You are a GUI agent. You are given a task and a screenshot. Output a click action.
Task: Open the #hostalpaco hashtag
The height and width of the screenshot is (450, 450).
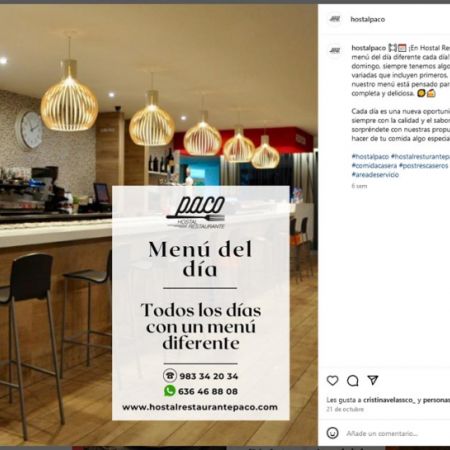370,156
